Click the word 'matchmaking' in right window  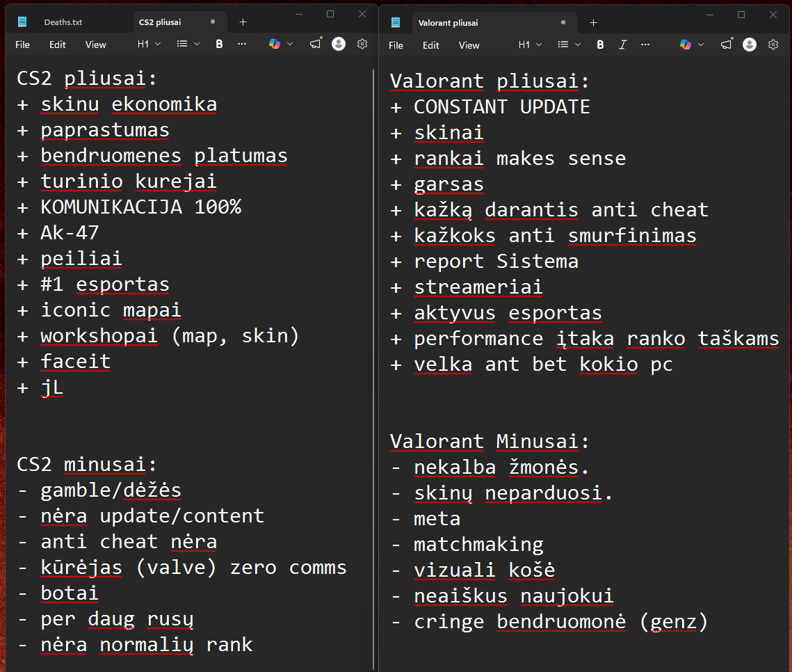click(x=478, y=545)
